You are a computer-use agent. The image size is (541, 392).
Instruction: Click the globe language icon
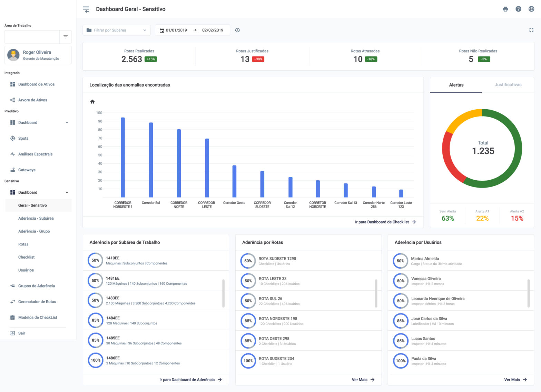click(531, 9)
